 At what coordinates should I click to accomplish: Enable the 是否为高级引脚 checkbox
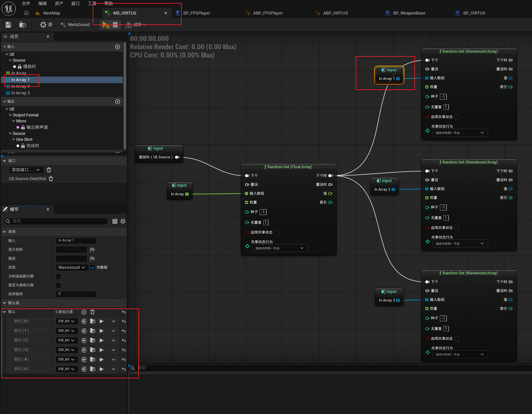[58, 285]
